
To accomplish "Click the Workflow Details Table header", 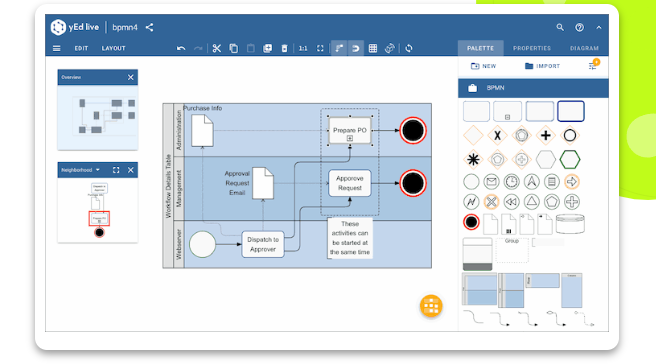I will [168, 186].
